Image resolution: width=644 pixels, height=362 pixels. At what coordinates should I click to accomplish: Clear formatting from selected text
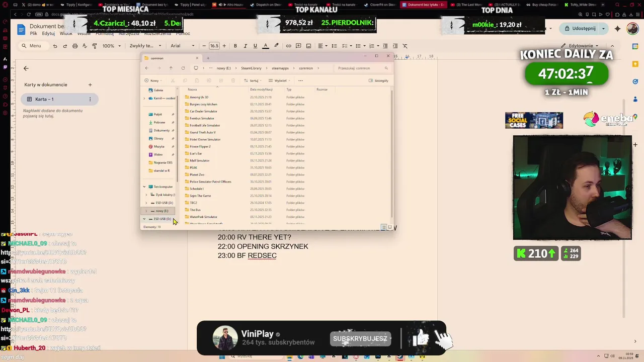(405, 46)
